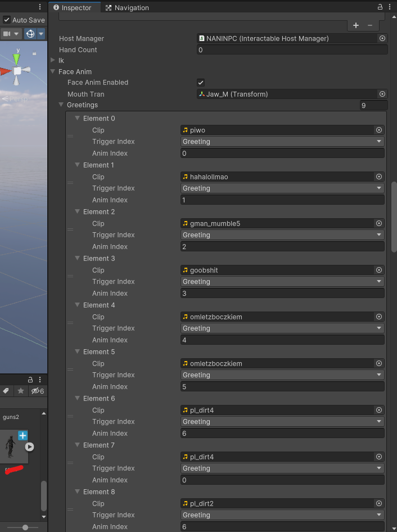Open object picker for gman_mumble5 clip
Viewport: 397px width, 532px height.
tap(378, 223)
